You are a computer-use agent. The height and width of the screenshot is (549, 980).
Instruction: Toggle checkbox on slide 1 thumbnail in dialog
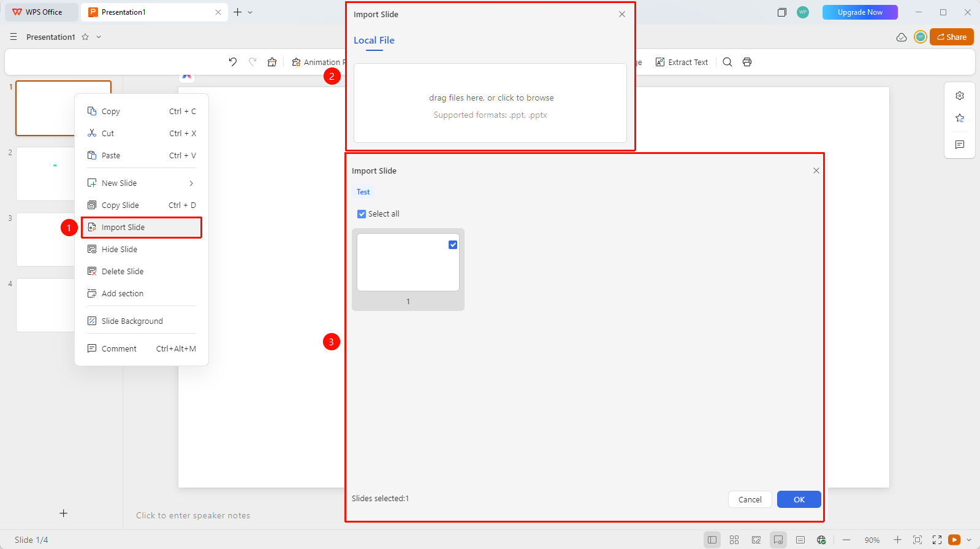(453, 245)
